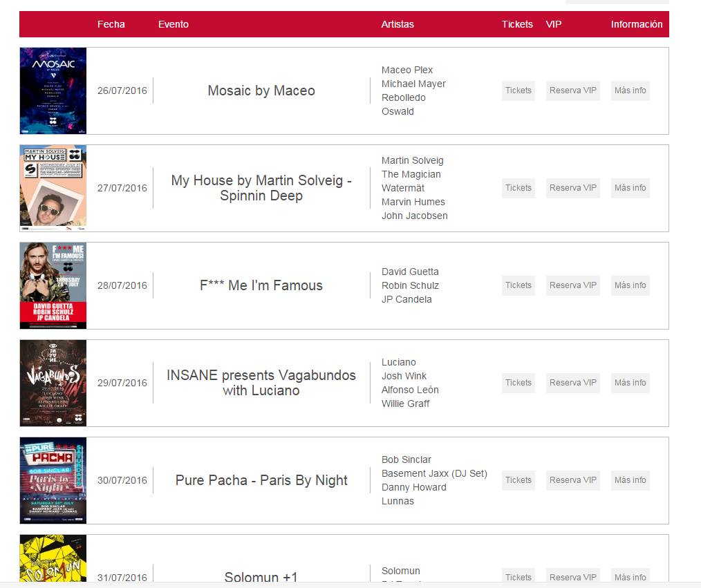Open the Solomun +1 poster thumbnail
This screenshot has width=701, height=588.
(x=53, y=558)
